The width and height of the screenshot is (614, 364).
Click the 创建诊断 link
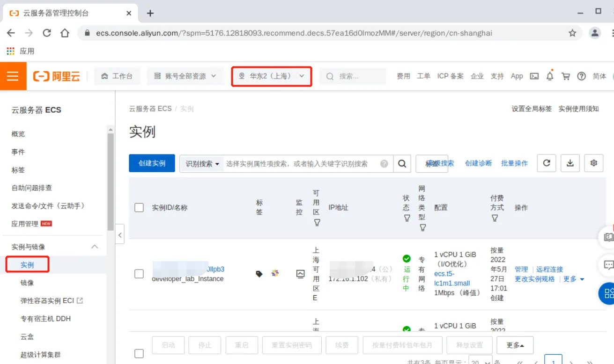pyautogui.click(x=478, y=163)
